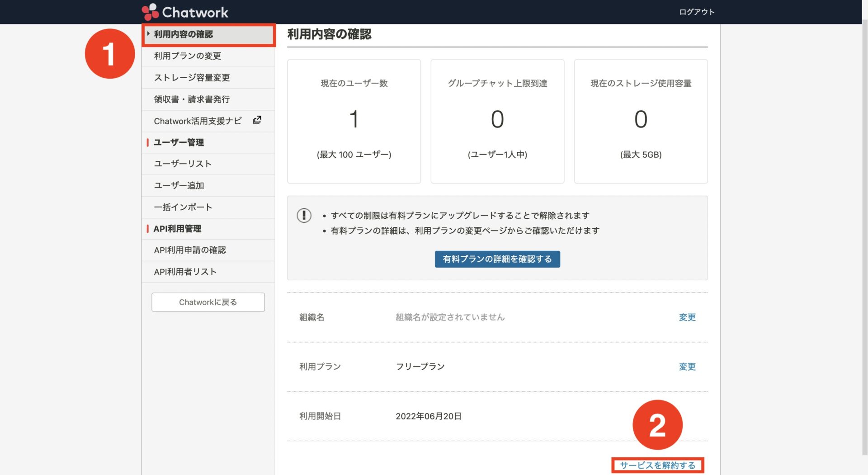
Task: Open 利用プランの変更 from the sidebar
Action: pos(208,56)
